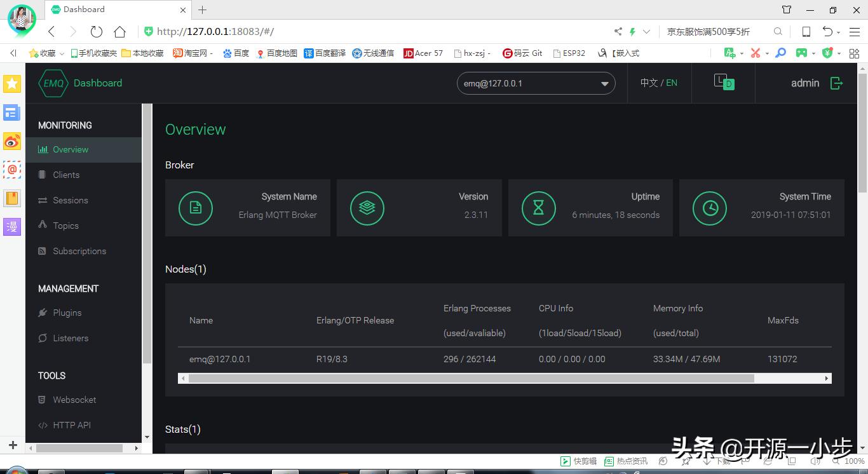Toggle the light/dark theme icon
Screen dimensions: 868x474
[724, 82]
